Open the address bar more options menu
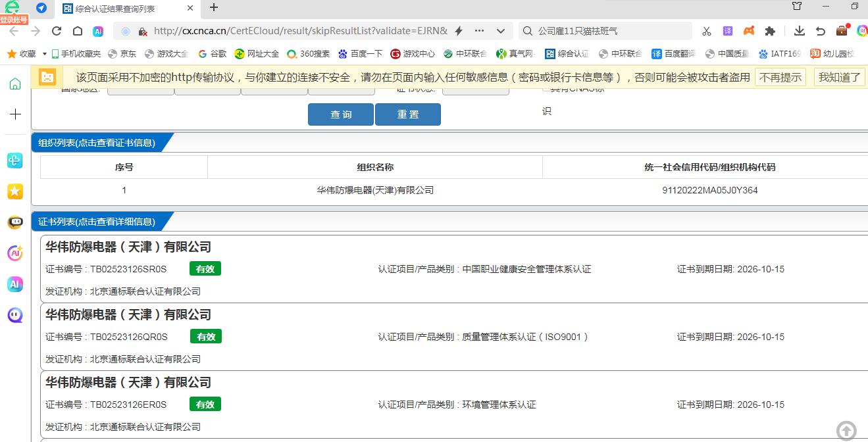The width and height of the screenshot is (868, 442). tap(479, 31)
